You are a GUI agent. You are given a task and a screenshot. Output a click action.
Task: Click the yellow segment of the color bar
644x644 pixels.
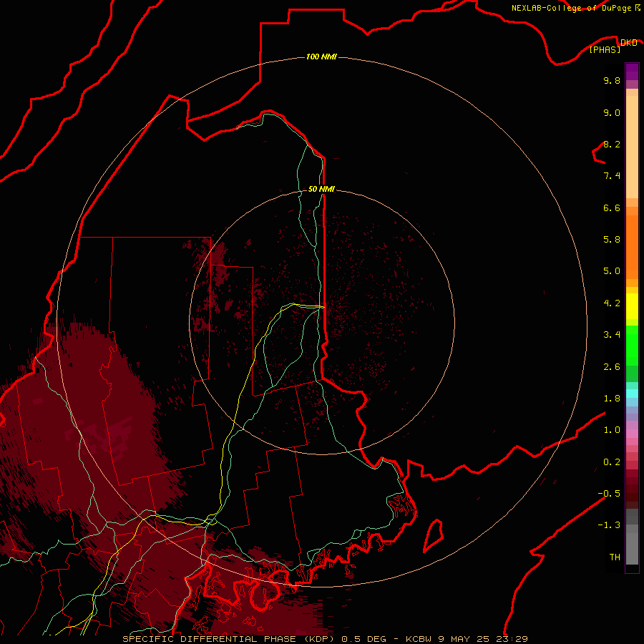(632, 306)
